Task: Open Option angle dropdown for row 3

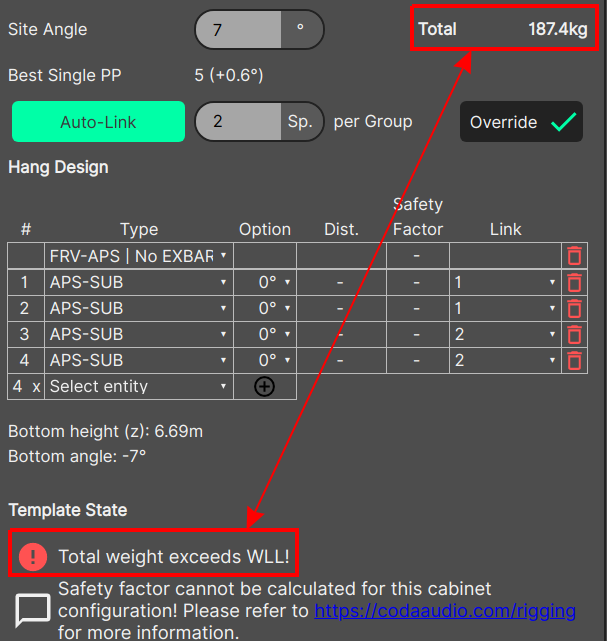Action: pyautogui.click(x=265, y=334)
